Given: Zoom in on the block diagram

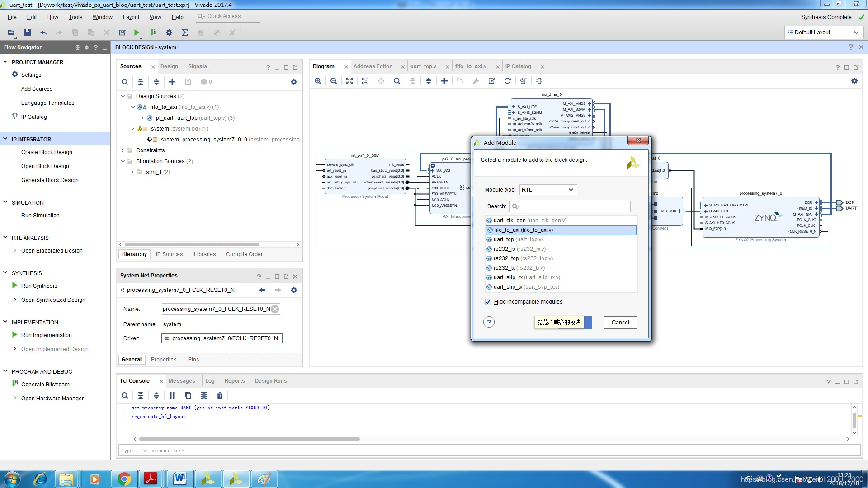Looking at the screenshot, I should 318,81.
